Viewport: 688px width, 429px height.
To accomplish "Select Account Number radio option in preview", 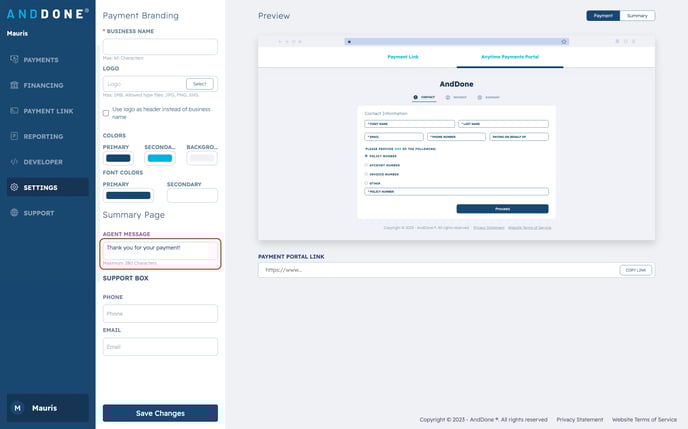I will point(366,165).
